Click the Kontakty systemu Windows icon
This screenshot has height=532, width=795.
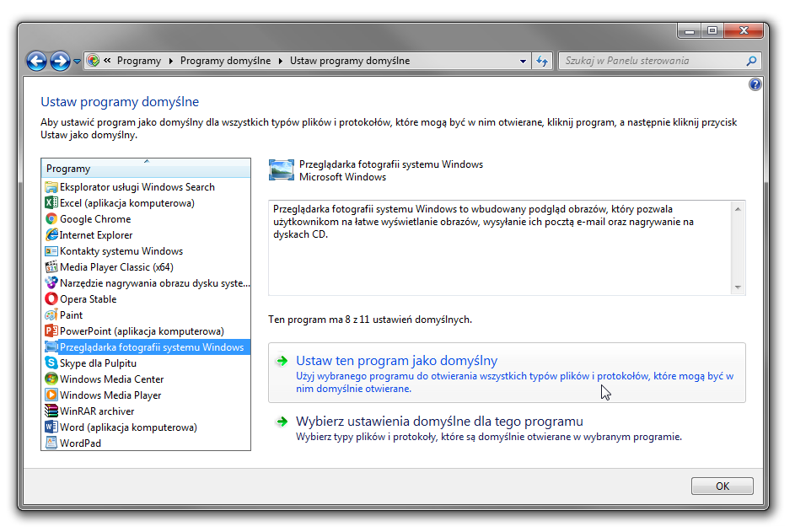51,251
